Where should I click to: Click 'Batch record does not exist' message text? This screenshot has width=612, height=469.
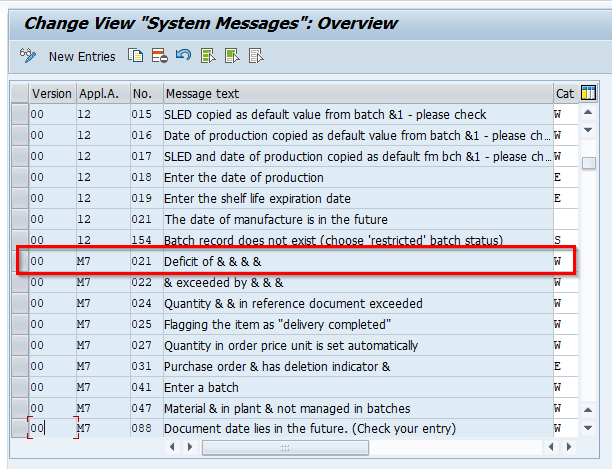click(x=334, y=240)
